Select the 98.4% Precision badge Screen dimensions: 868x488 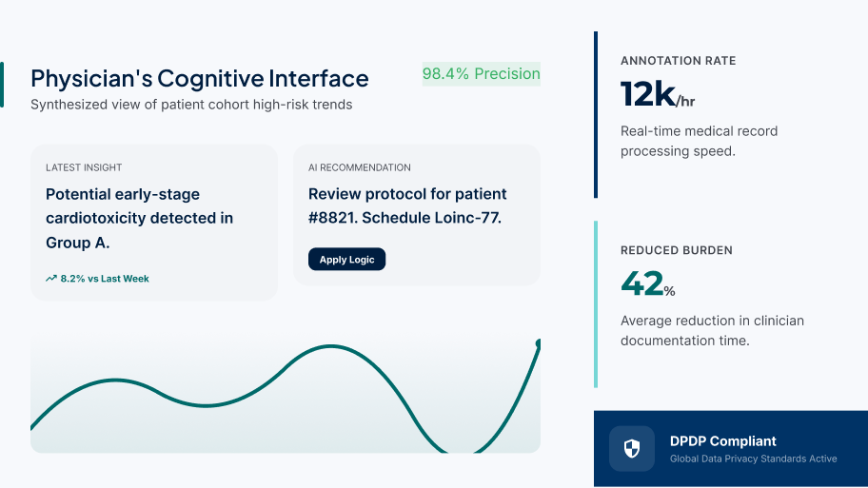tap(481, 73)
